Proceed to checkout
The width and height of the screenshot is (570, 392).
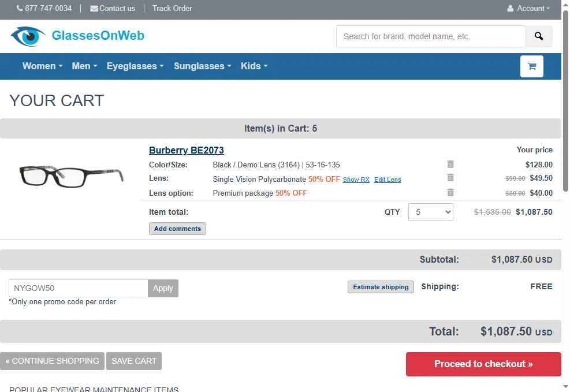483,364
